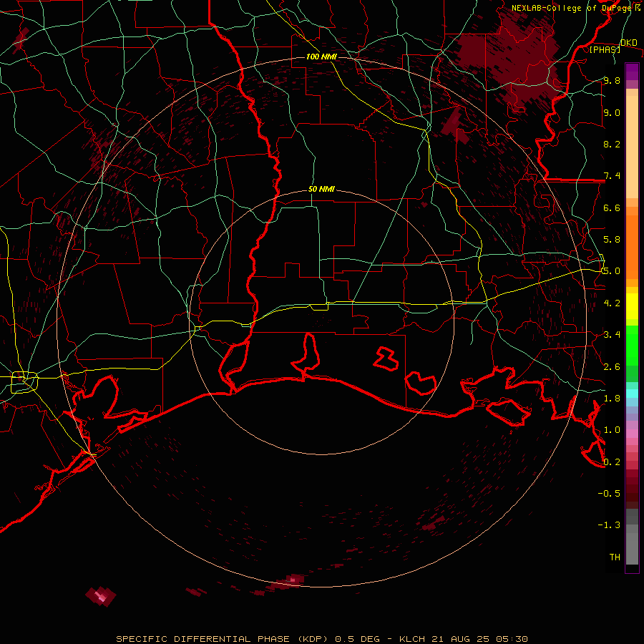Click the '50 NMI' range ring label

tap(321, 189)
